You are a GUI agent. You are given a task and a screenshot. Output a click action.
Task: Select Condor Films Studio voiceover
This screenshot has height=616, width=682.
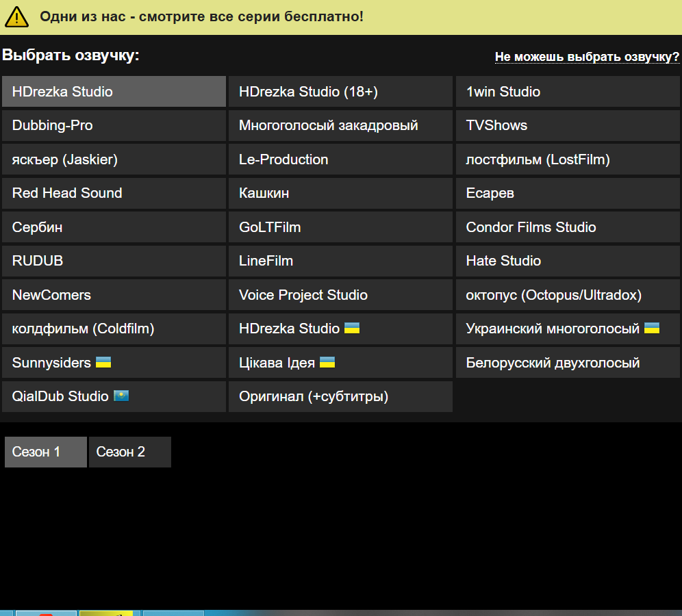[568, 227]
